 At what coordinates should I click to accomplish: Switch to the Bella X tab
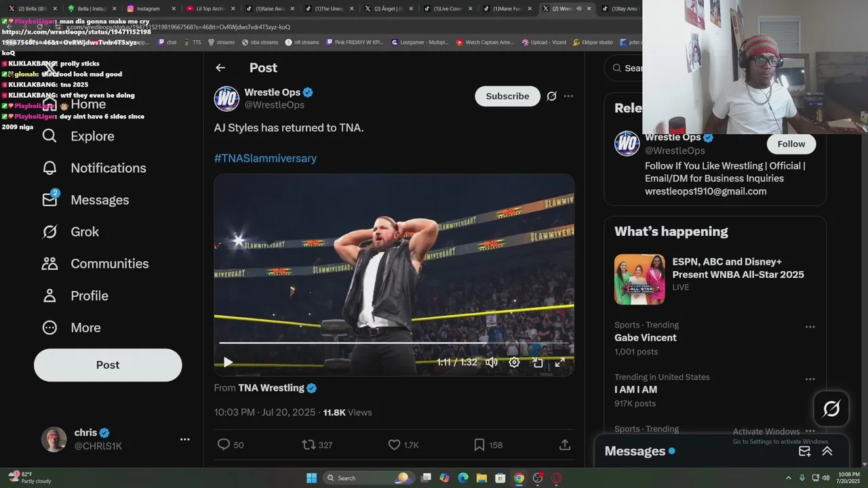pyautogui.click(x=33, y=9)
